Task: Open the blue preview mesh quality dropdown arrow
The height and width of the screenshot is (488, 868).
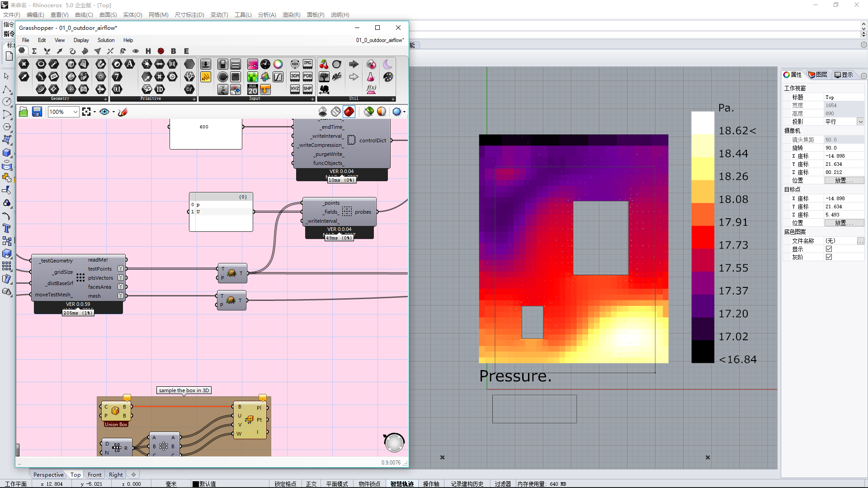Action: (404, 112)
